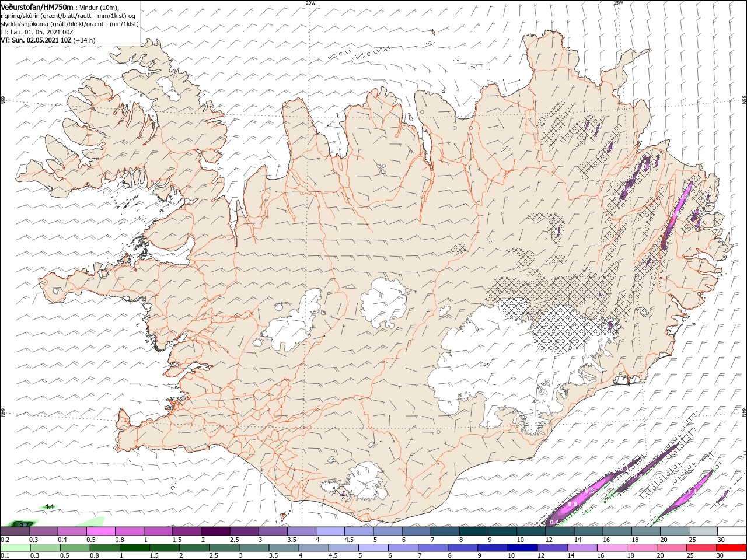This screenshot has width=747, height=560.
Task: Click the 3.7 precipitation value on the map
Action: tap(25, 525)
